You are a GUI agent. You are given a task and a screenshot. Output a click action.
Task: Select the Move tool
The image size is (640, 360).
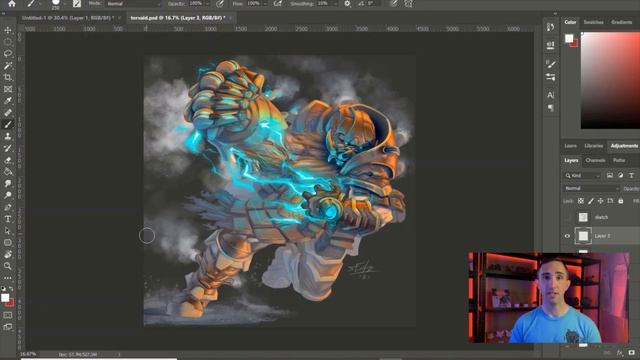[8, 30]
